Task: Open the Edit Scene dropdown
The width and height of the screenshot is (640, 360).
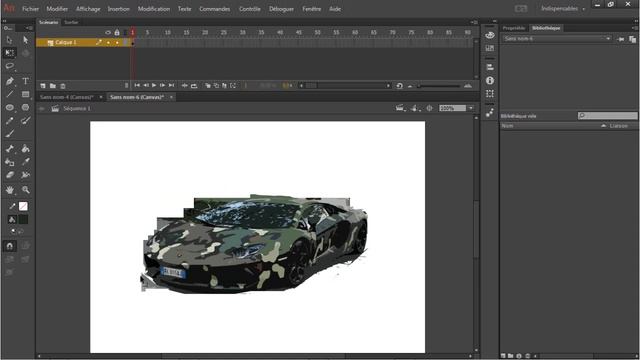Action: 400,108
